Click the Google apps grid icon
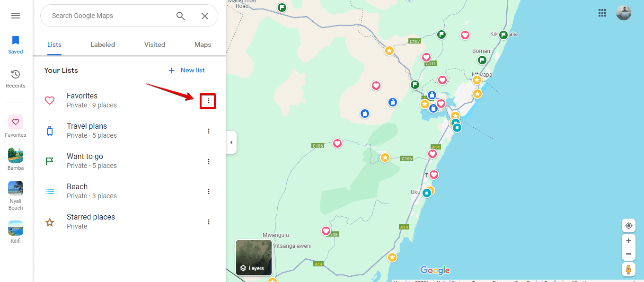 click(x=602, y=13)
